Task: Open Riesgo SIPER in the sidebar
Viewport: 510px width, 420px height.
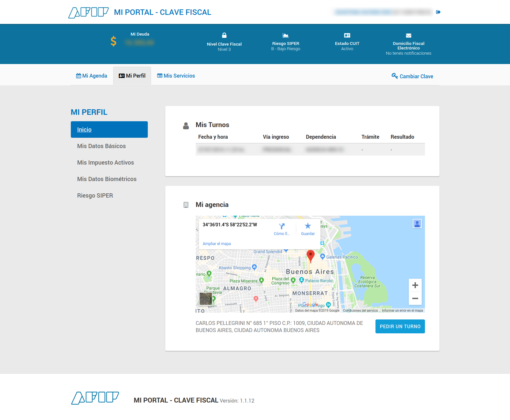Action: (x=95, y=195)
